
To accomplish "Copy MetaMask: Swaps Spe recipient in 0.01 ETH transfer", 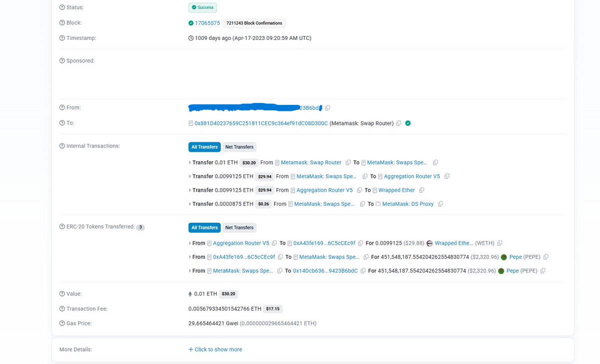I will coord(435,163).
